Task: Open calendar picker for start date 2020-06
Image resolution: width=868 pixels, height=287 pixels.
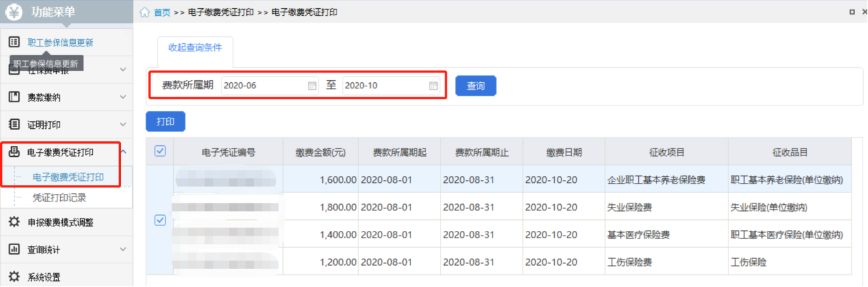Action: tap(312, 86)
